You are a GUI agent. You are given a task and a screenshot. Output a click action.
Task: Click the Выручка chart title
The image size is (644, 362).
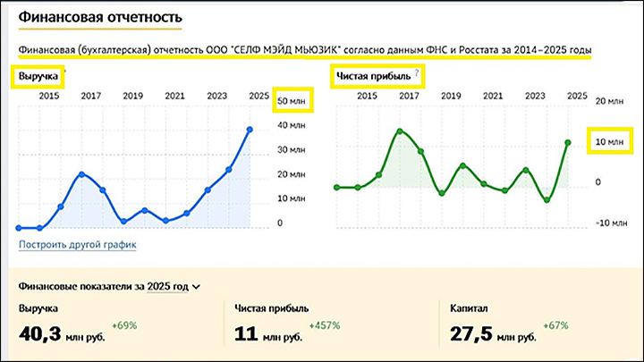click(38, 77)
